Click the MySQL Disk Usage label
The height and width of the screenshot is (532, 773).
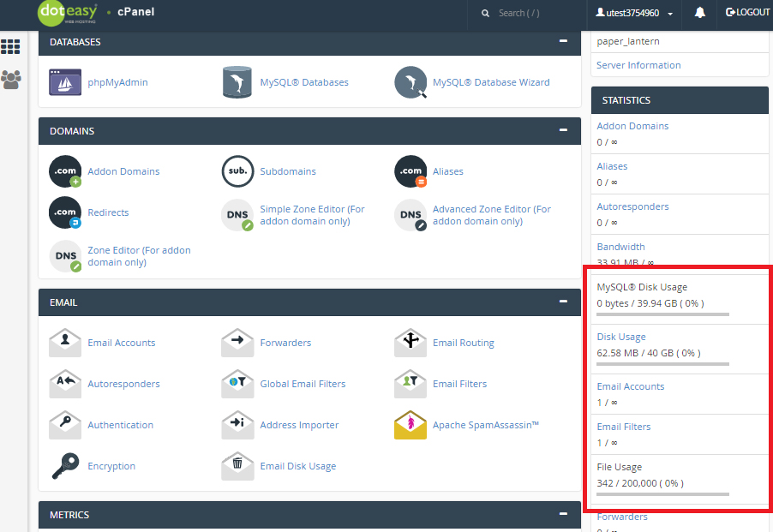coord(642,287)
